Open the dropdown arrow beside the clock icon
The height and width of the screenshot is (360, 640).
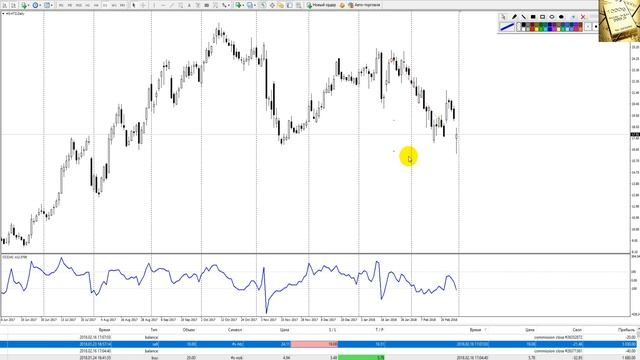[x=40, y=6]
